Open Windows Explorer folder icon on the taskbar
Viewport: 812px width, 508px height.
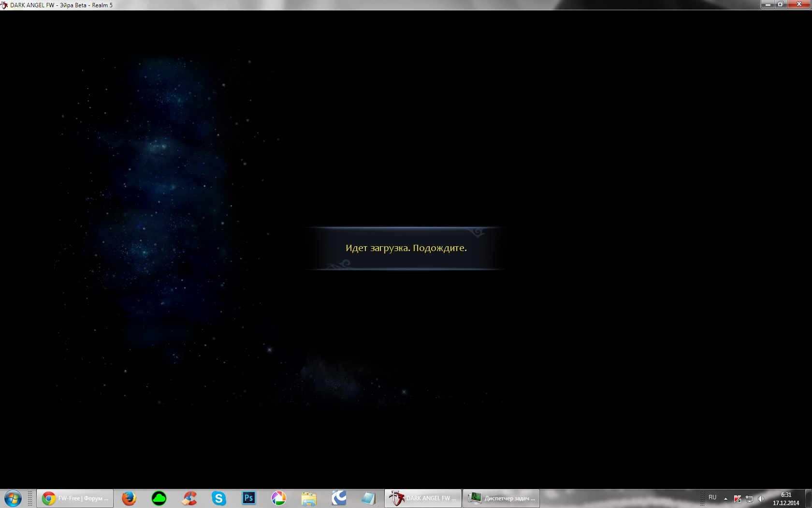309,498
